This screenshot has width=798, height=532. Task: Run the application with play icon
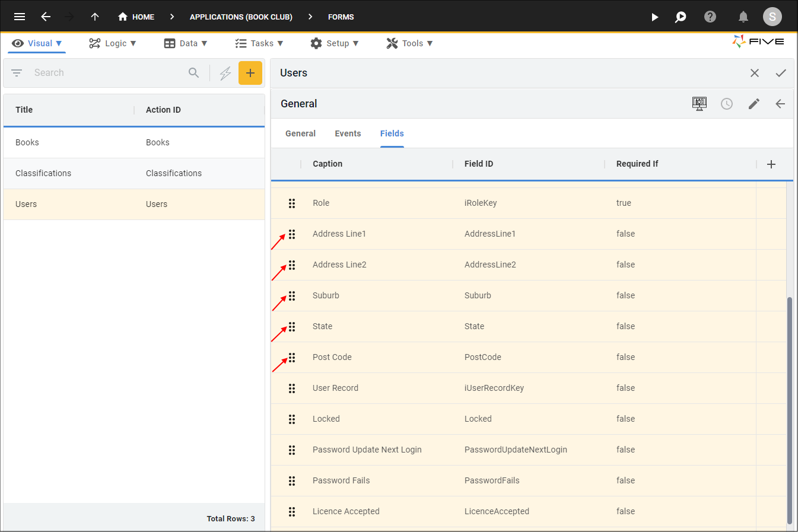654,17
